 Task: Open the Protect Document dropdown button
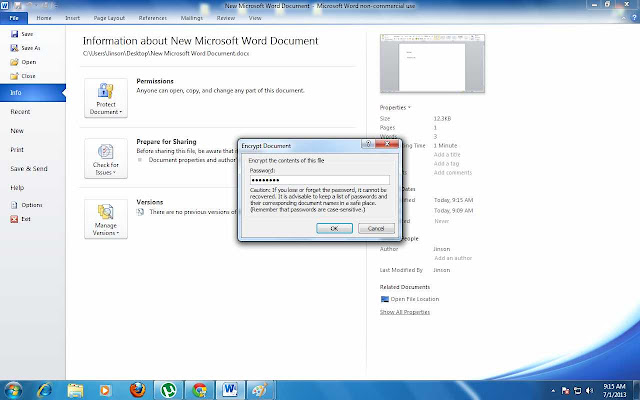click(x=106, y=98)
